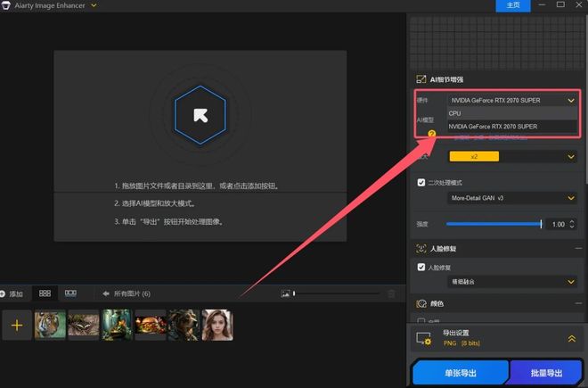Select the forest scene thumbnail
This screenshot has width=588, height=388.
tap(117, 325)
